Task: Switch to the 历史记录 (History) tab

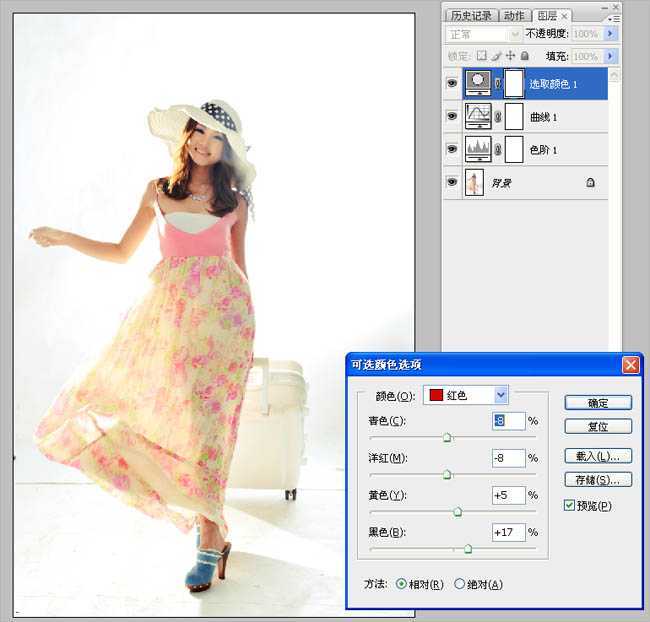Action: click(x=471, y=16)
